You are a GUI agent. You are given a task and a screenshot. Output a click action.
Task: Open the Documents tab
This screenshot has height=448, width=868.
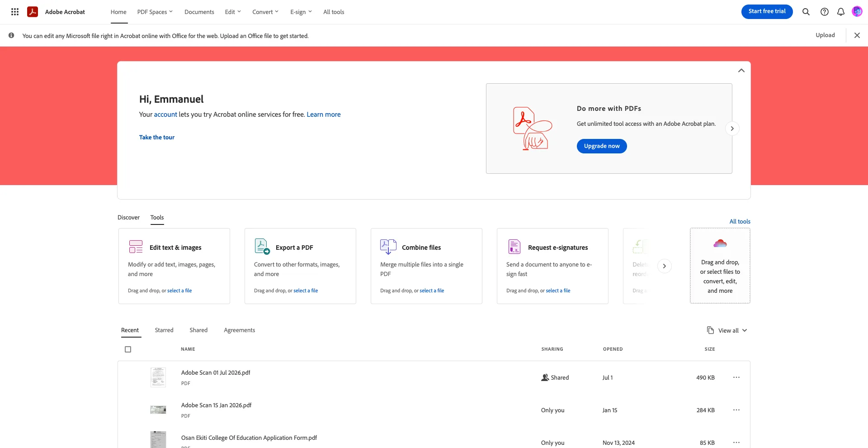199,12
